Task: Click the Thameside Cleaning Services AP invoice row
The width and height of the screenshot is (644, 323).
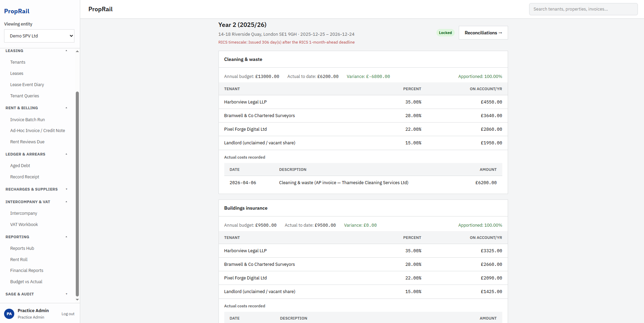Action: [x=363, y=183]
